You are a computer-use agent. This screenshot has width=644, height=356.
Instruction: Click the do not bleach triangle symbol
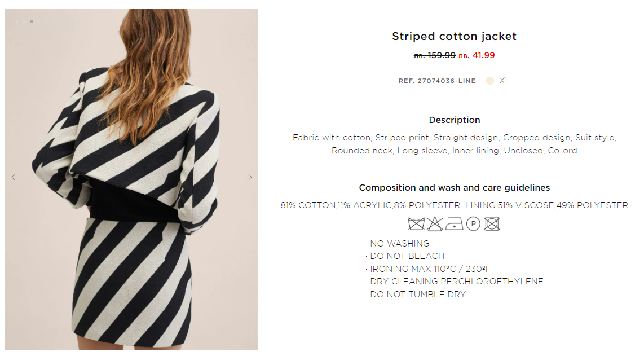[435, 225]
